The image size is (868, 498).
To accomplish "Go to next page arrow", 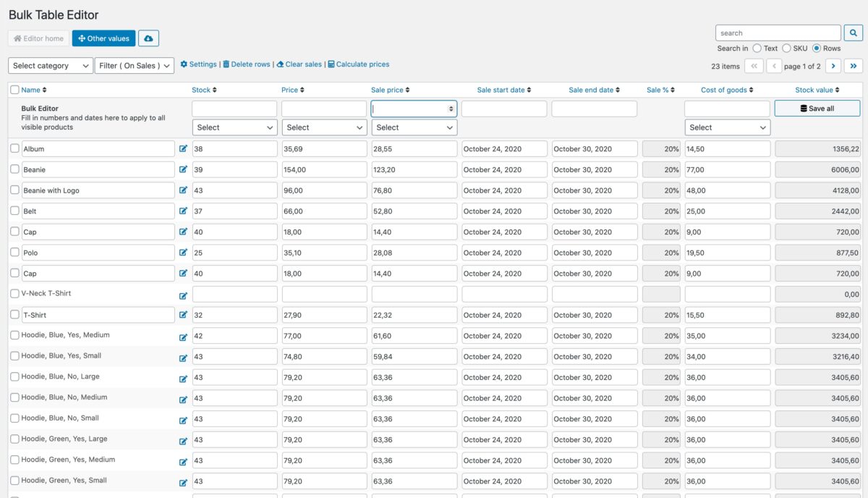I will point(833,66).
